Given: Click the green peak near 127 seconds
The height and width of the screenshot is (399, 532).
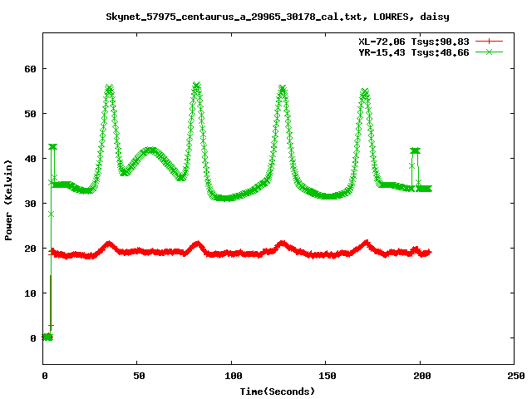Looking at the screenshot, I should click(x=283, y=89).
